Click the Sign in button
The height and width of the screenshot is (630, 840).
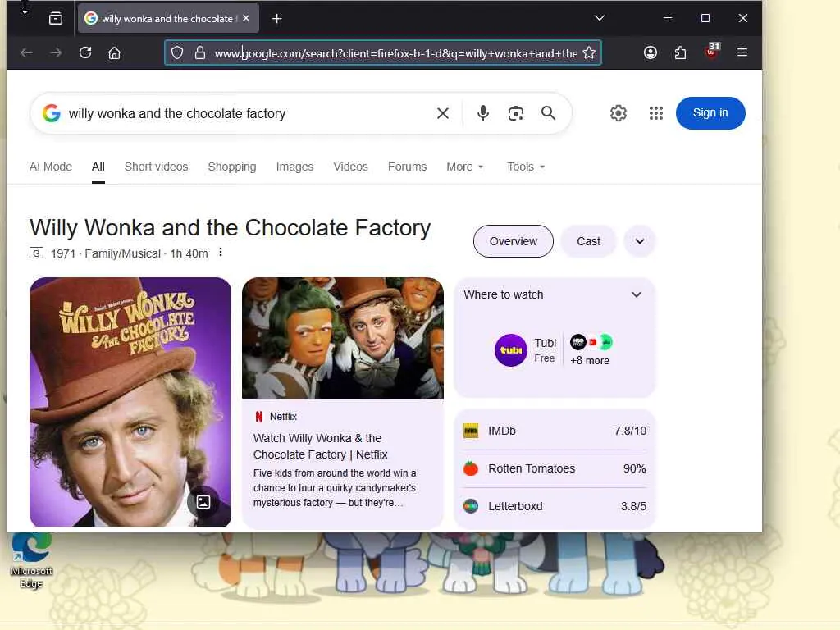coord(710,113)
